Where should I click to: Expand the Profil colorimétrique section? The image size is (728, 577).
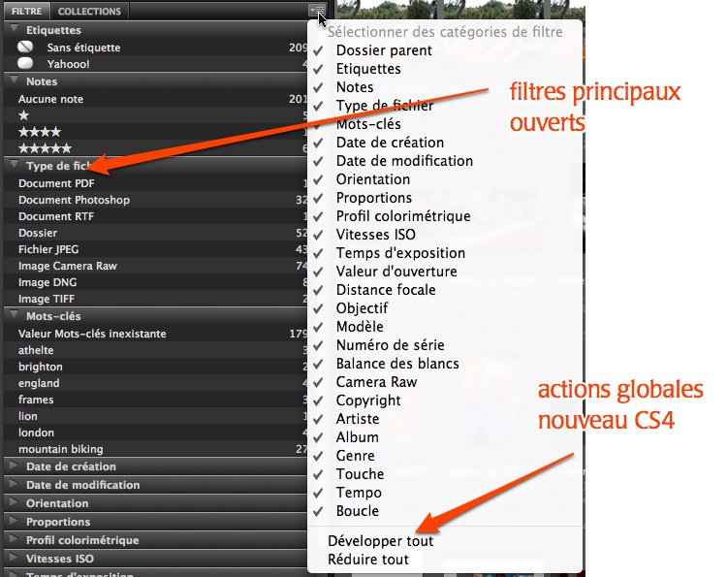click(14, 540)
